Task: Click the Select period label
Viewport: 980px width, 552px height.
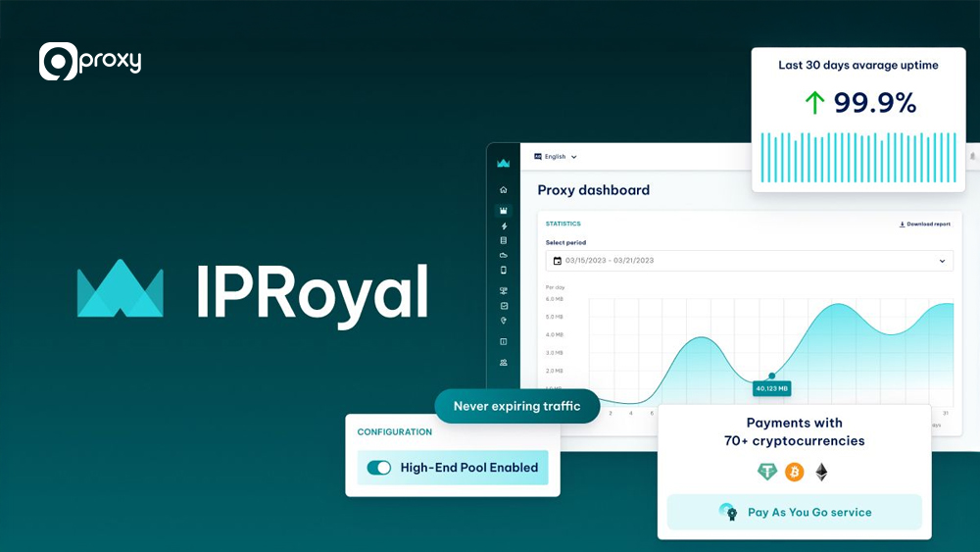Action: coord(565,242)
